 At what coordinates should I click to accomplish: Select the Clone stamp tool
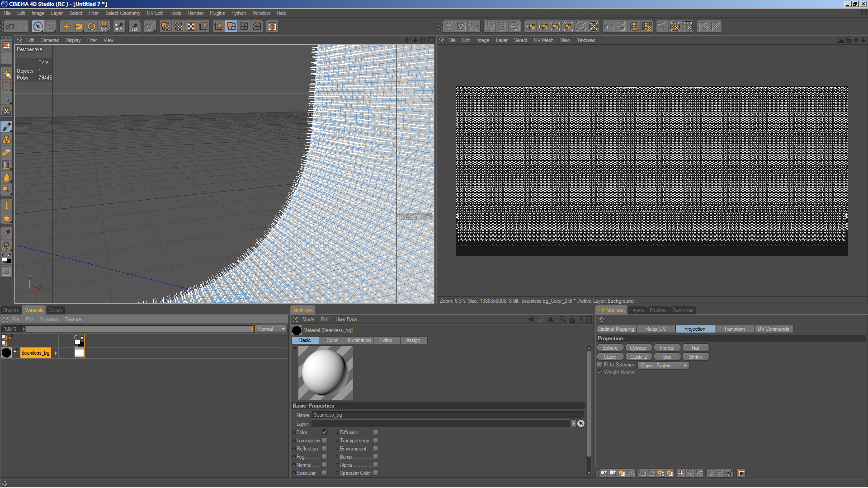[6, 140]
